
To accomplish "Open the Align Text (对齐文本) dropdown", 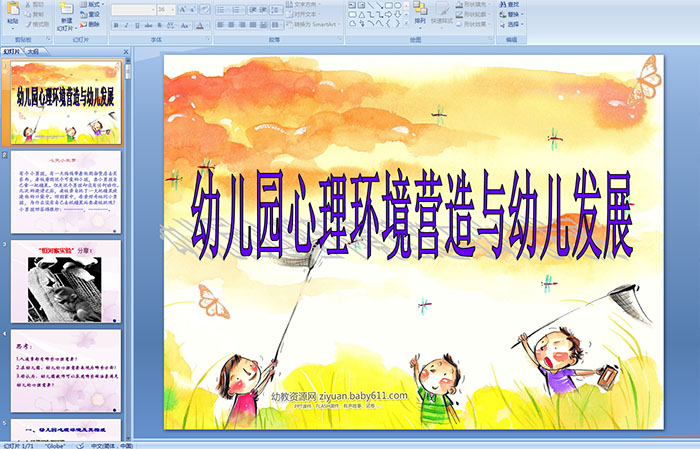I will (304, 14).
